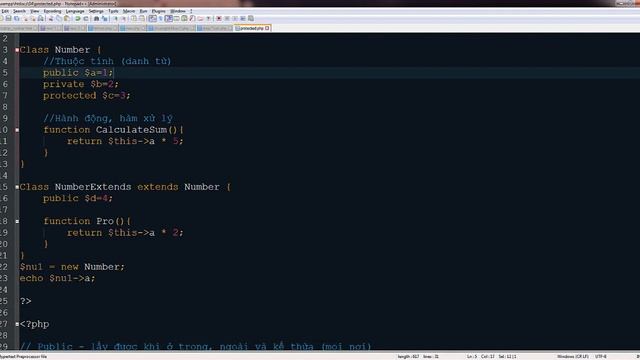Open the Macro menu
Screen dimensions: 640x360
pyautogui.click(x=129, y=11)
